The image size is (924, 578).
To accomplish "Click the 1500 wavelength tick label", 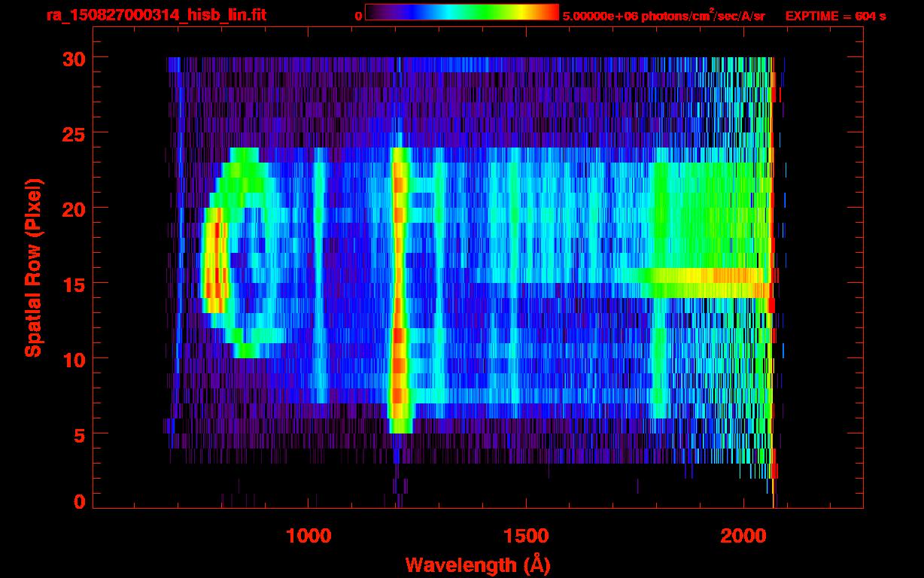I will pos(525,536).
